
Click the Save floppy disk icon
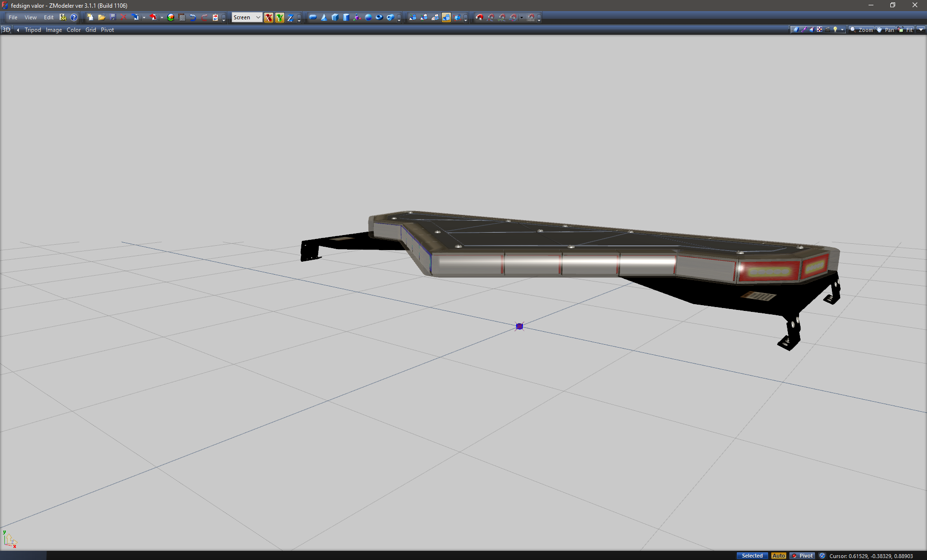[x=112, y=17]
